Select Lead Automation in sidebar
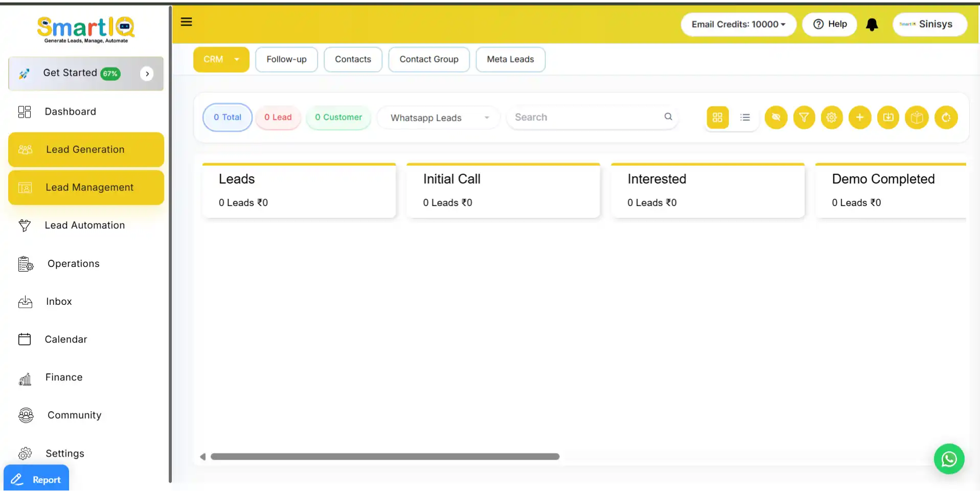Screen dimensions: 980x494 coord(84,226)
